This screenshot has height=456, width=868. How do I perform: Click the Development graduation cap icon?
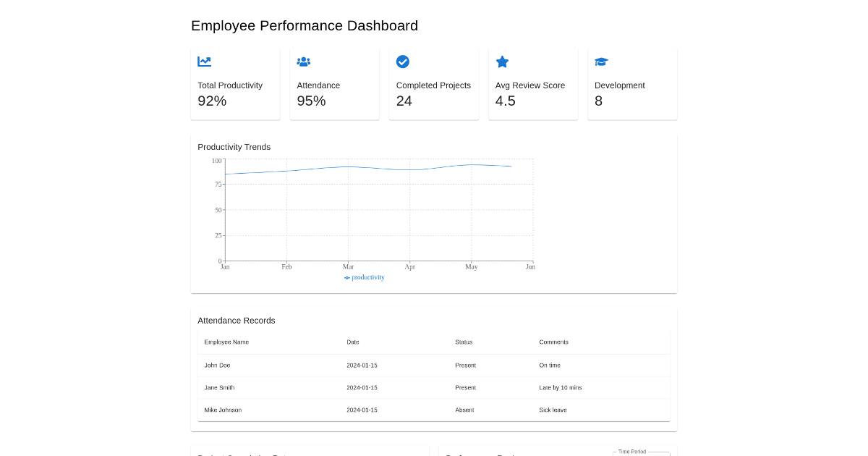click(x=601, y=62)
